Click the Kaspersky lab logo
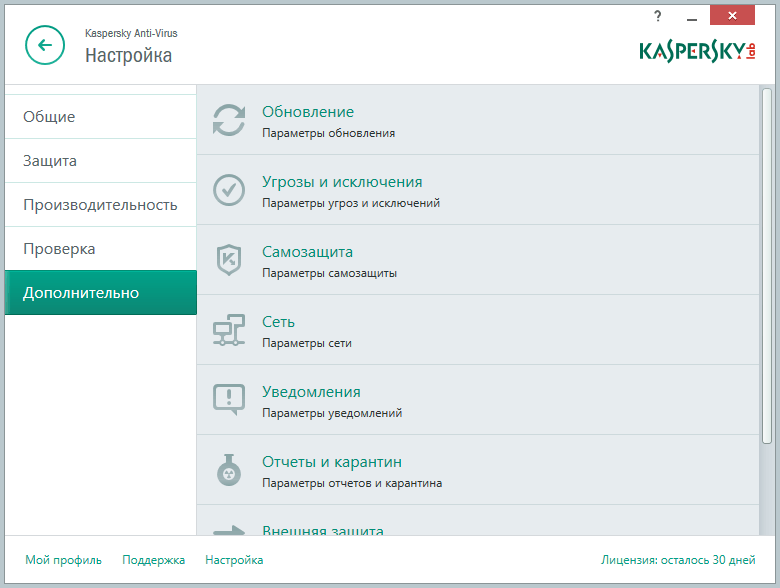The width and height of the screenshot is (780, 588). [697, 51]
